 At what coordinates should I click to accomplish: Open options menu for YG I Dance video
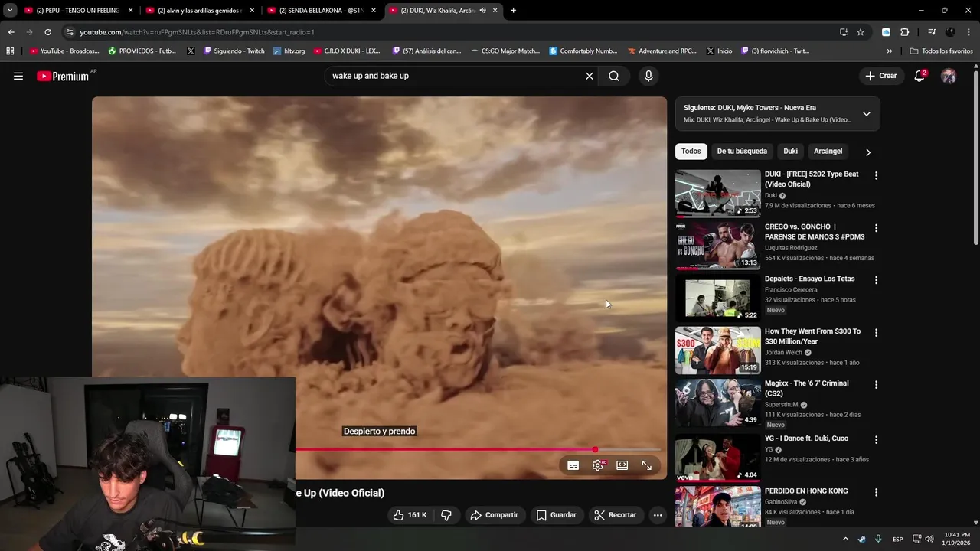click(x=876, y=440)
